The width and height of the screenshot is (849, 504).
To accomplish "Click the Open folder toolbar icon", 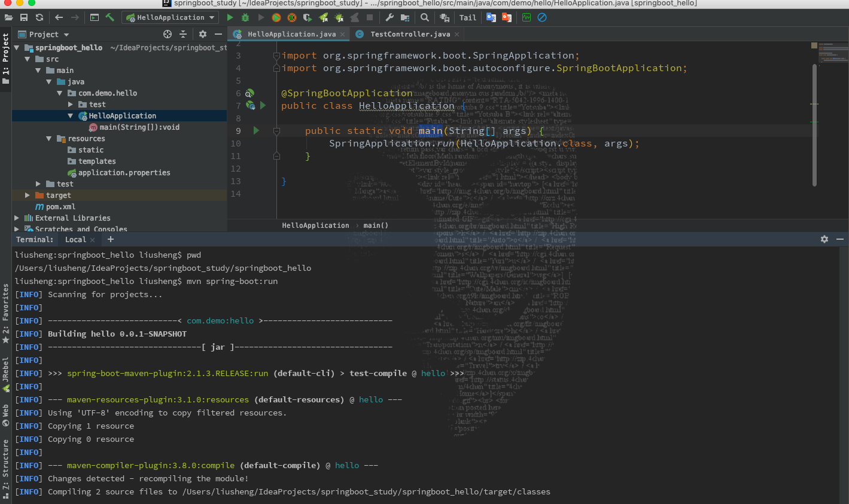I will (x=8, y=17).
